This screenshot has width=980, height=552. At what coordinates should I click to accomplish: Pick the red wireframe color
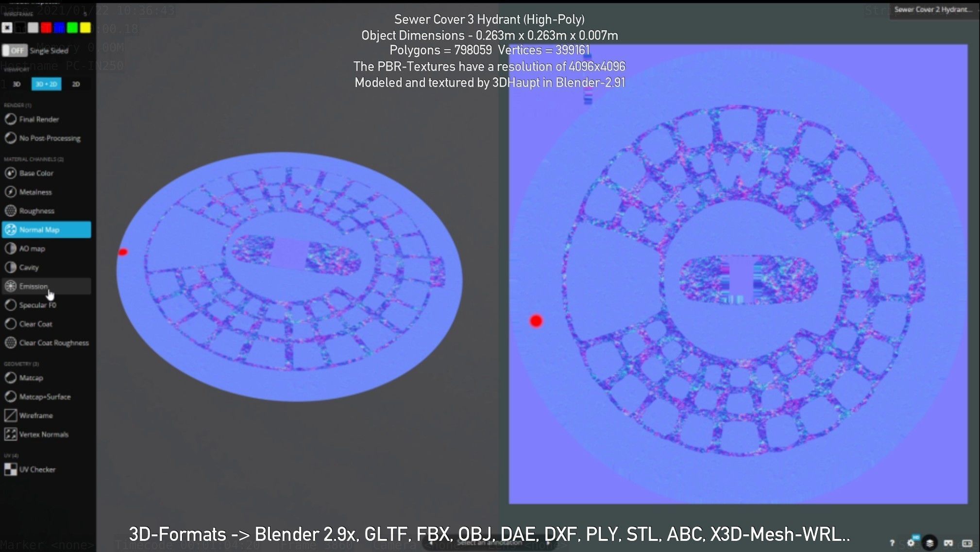coord(46,28)
